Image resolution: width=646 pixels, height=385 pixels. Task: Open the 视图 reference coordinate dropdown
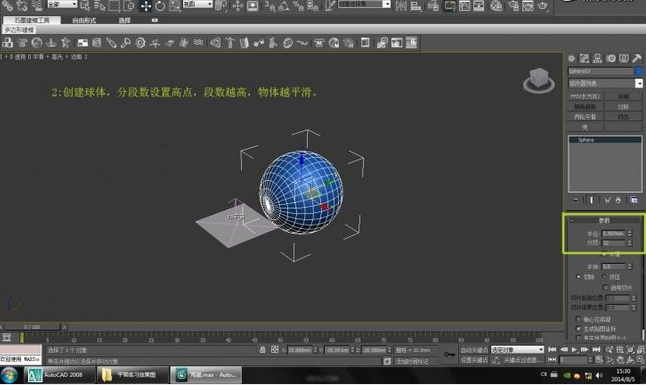point(198,4)
